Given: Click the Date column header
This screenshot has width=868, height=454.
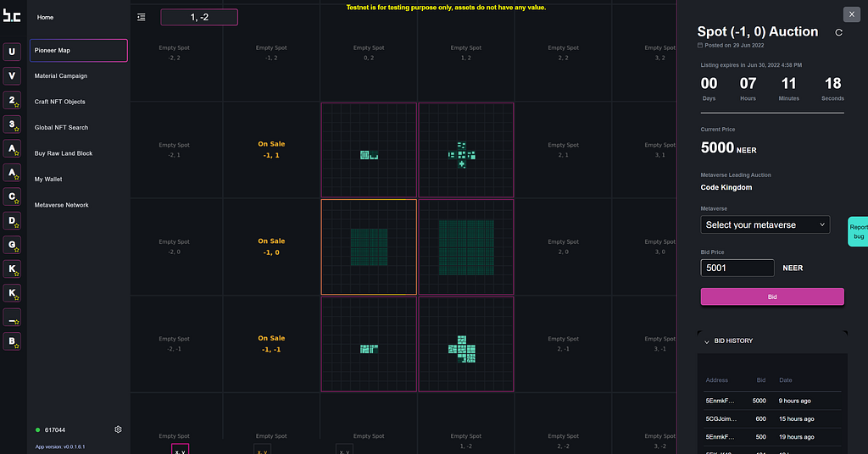Looking at the screenshot, I should click(x=786, y=380).
